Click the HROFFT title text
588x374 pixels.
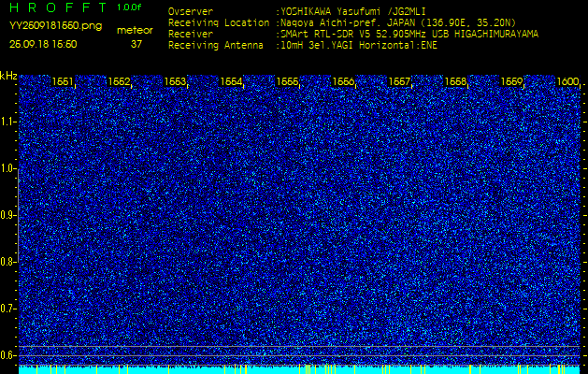coord(58,7)
